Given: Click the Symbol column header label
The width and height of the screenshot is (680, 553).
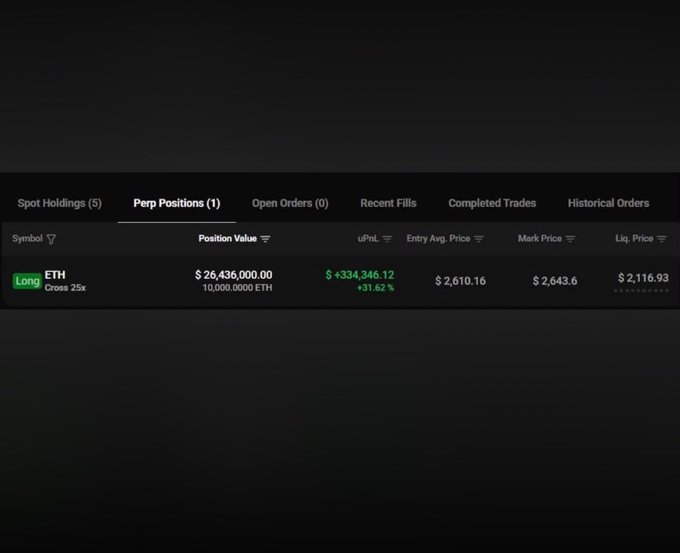Looking at the screenshot, I should [27, 239].
